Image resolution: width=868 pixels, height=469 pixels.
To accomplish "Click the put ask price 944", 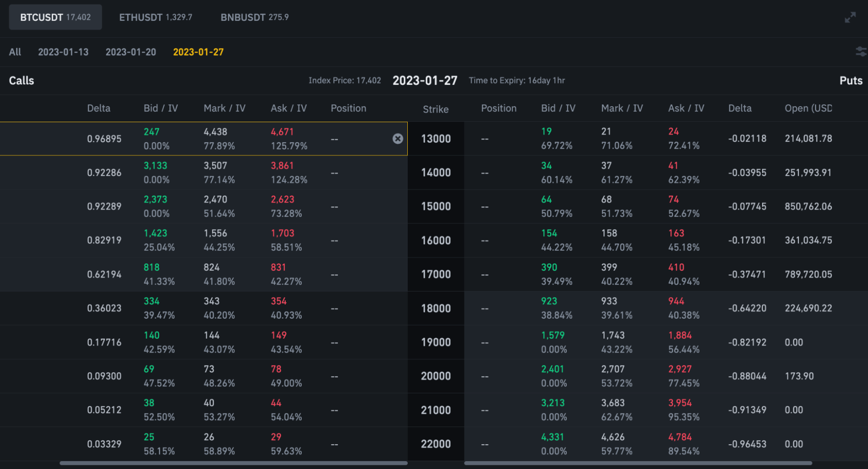I will (676, 301).
